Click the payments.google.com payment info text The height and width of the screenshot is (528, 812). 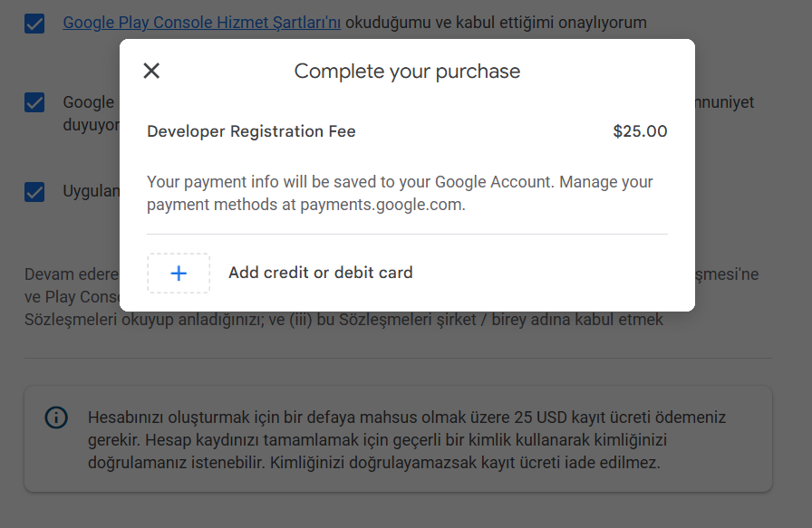[x=400, y=193]
